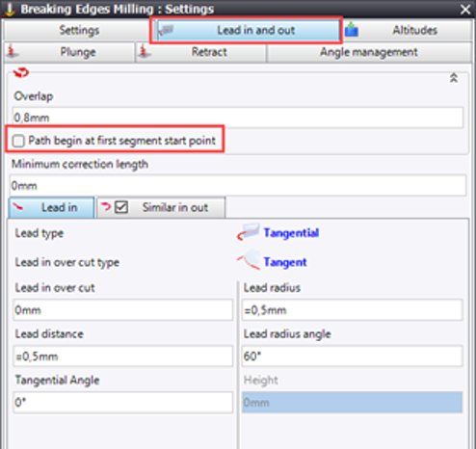Uncheck the Similar in out checkbox
Image resolution: width=476 pixels, height=449 pixels.
(x=121, y=207)
